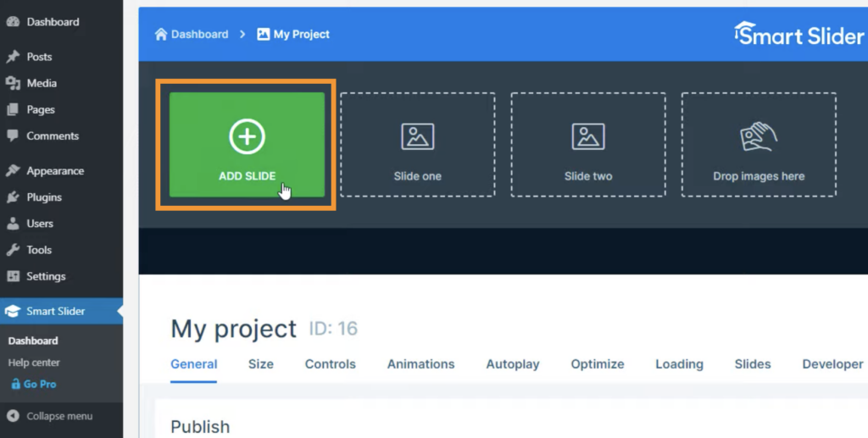The width and height of the screenshot is (868, 438).
Task: Open the Settings menu item in sidebar
Action: (46, 276)
